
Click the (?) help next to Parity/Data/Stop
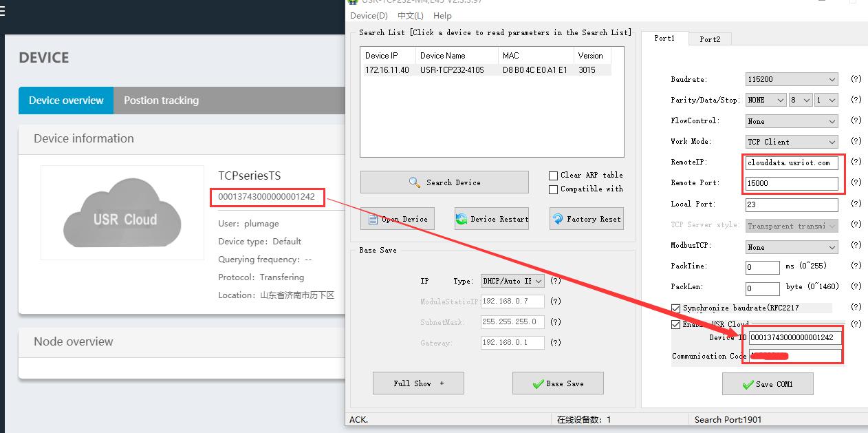(856, 100)
